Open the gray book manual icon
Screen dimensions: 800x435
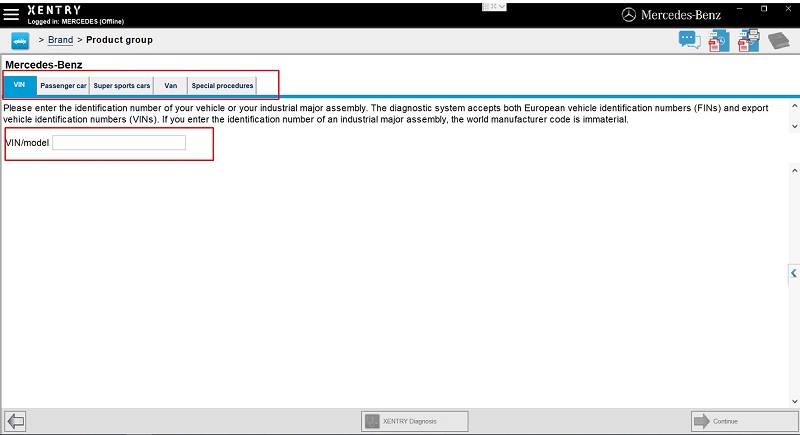[x=779, y=41]
